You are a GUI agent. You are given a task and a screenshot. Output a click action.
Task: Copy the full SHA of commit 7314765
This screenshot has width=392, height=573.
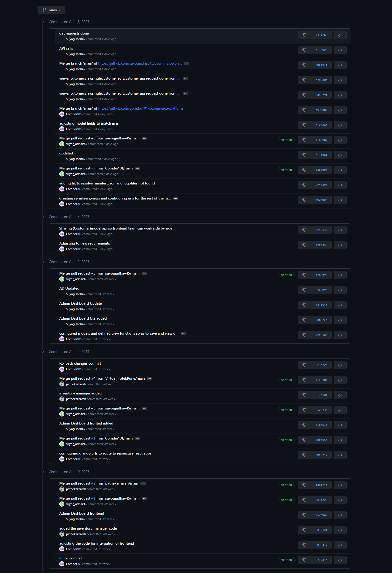[x=304, y=35]
